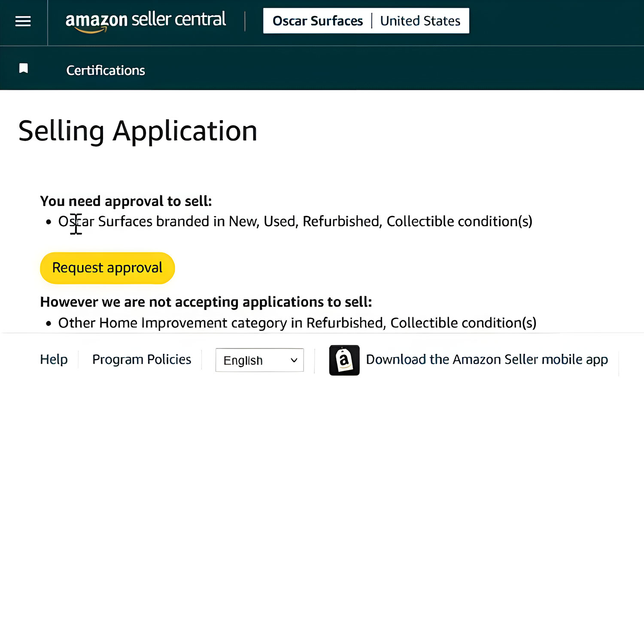Click the Selling Application page title
Screen dimensions: 644x644
[x=137, y=130]
